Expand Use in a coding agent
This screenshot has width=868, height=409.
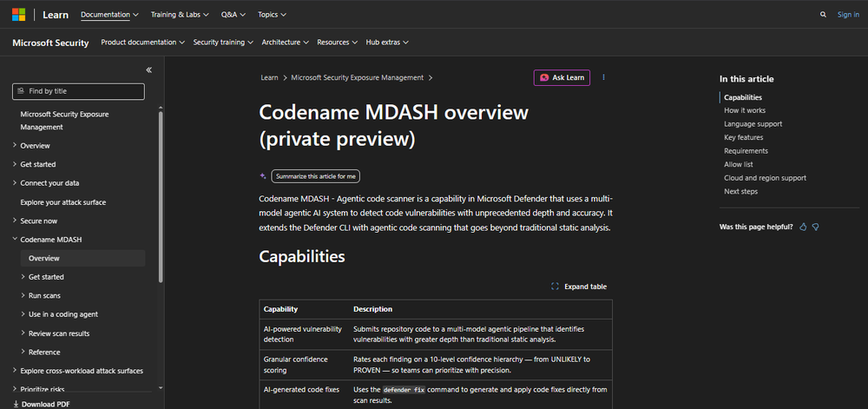pos(23,314)
